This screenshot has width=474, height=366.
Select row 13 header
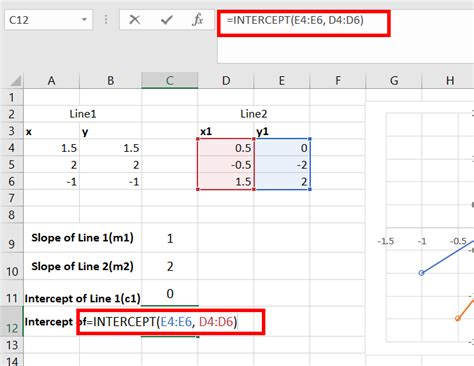[x=12, y=345]
